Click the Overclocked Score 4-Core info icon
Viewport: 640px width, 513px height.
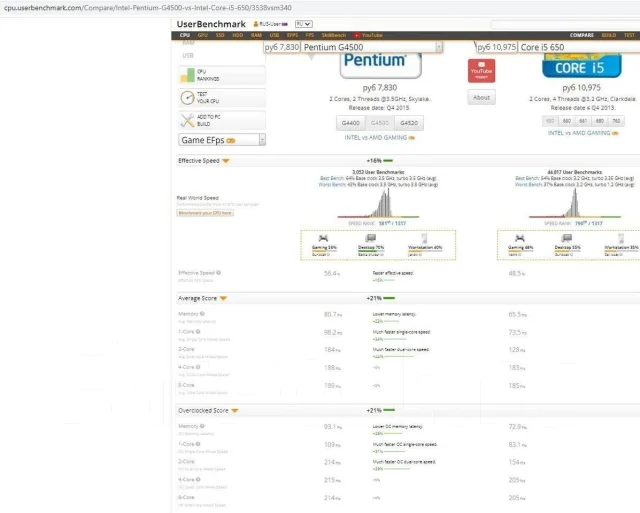198,480
